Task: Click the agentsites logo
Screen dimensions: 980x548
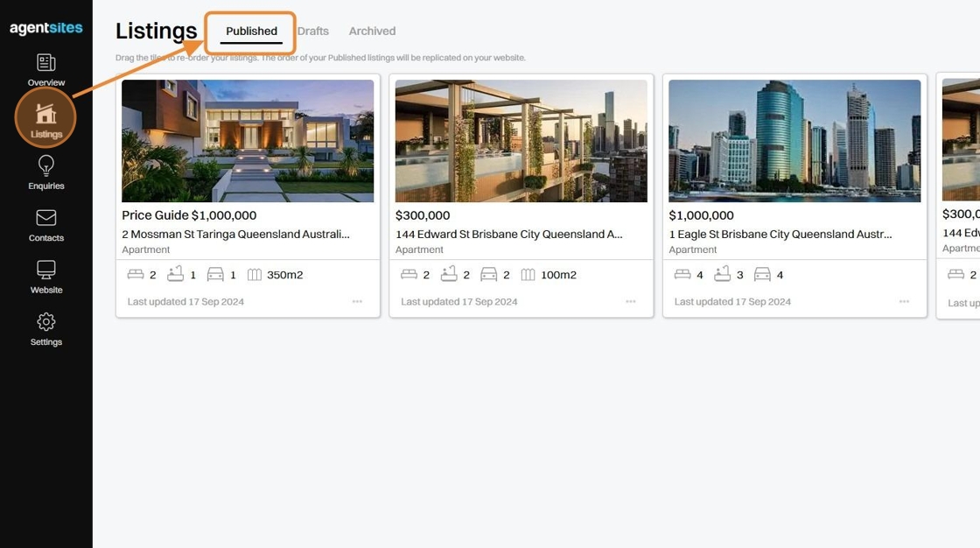Action: pos(45,27)
